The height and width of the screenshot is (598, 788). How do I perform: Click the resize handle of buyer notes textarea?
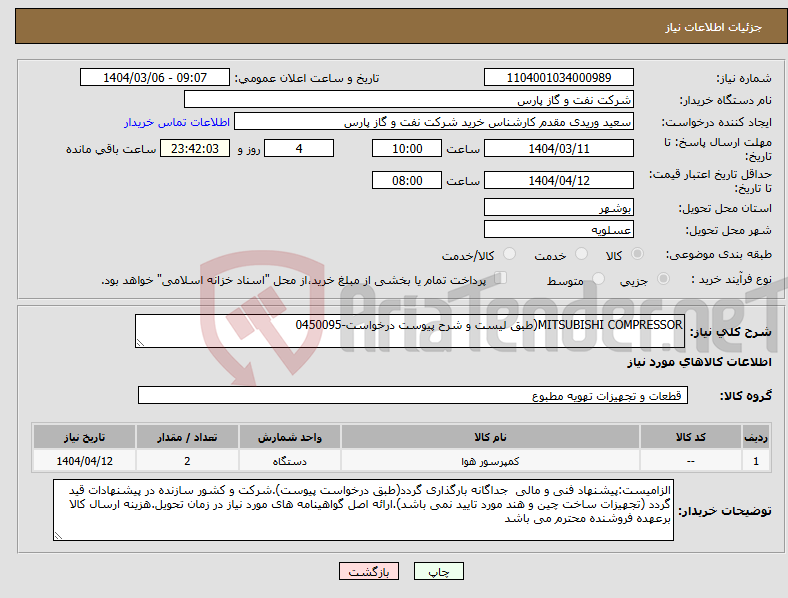(58, 536)
